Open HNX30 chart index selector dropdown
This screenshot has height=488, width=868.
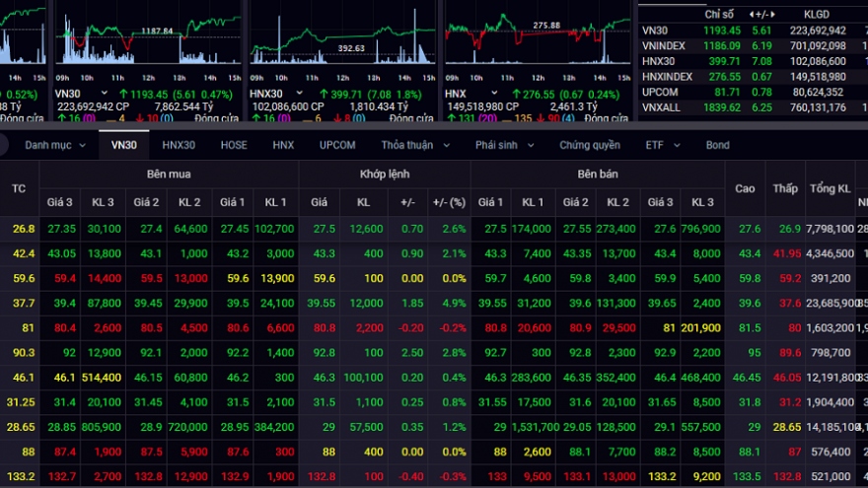point(299,94)
